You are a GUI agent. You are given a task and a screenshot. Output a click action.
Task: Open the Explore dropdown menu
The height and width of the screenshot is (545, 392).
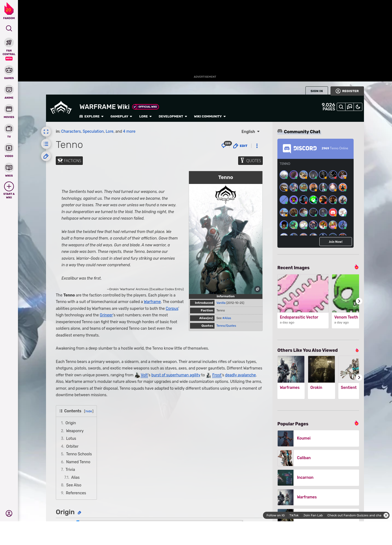click(x=91, y=116)
